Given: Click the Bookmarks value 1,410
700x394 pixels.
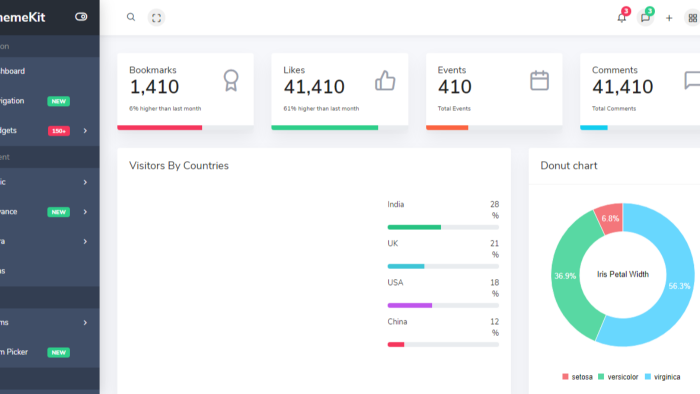Looking at the screenshot, I should point(154,87).
